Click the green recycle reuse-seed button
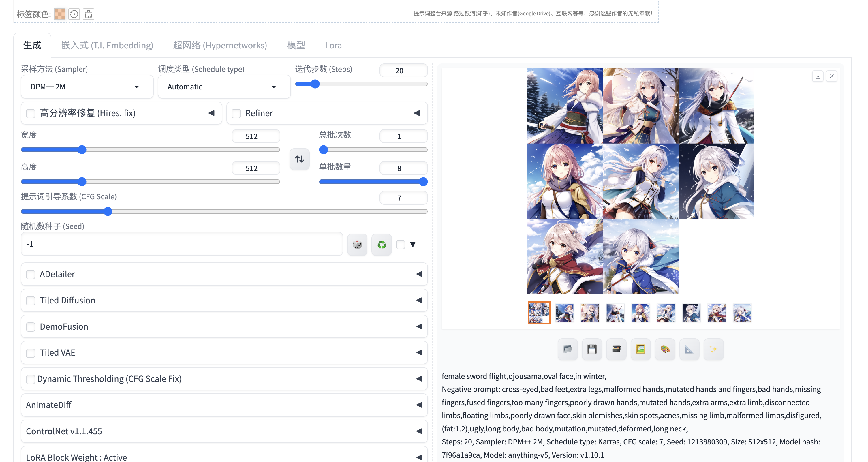 [x=382, y=244]
